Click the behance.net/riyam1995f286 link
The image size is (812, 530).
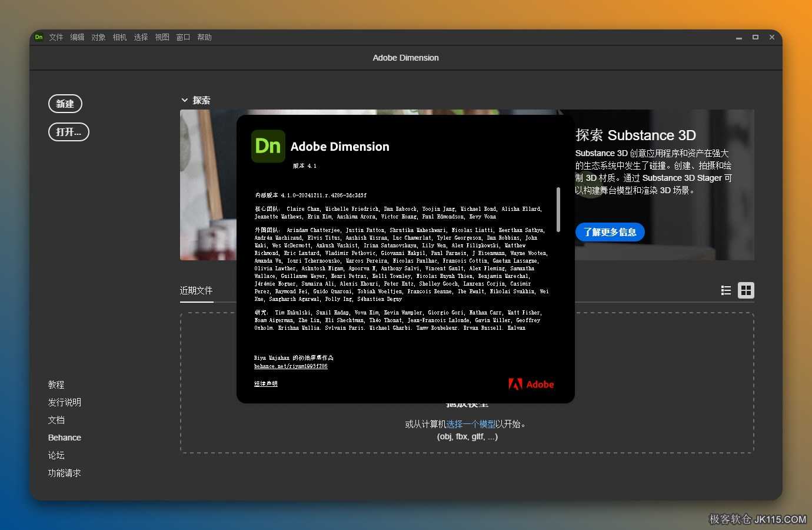[x=291, y=366]
